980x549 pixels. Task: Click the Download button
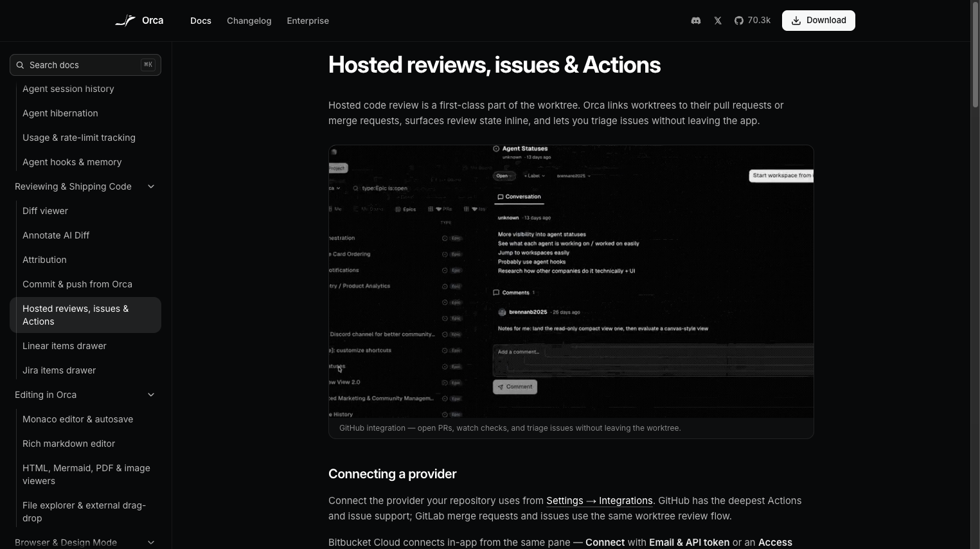818,21
